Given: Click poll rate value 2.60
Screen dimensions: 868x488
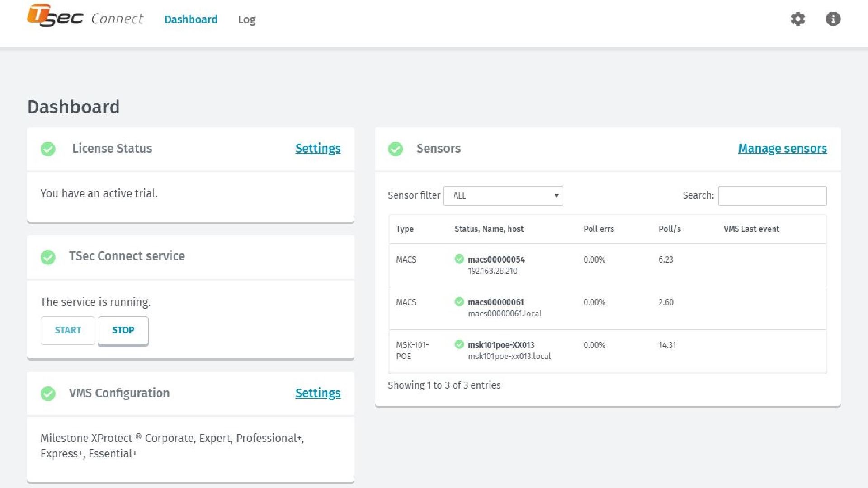Looking at the screenshot, I should [x=665, y=302].
